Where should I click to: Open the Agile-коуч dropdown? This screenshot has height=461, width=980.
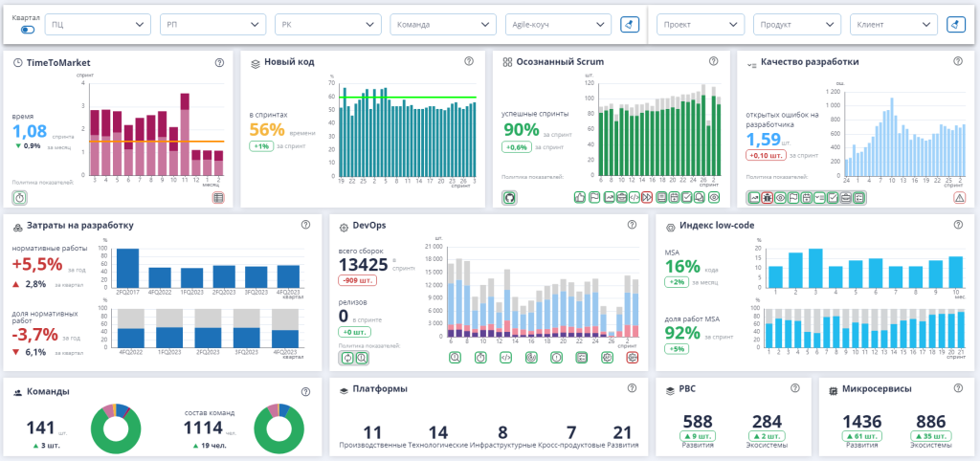pos(558,24)
